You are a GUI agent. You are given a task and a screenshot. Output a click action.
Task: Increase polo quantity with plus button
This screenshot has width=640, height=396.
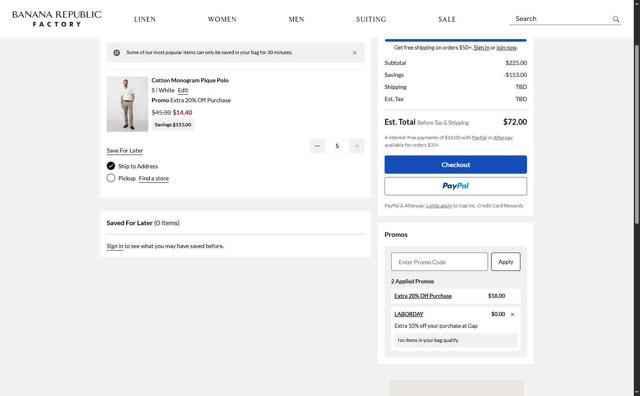click(x=357, y=146)
